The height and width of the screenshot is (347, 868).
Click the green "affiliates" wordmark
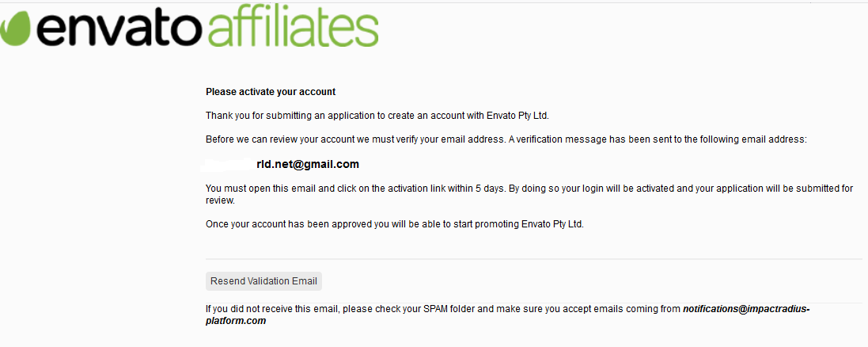tap(294, 28)
